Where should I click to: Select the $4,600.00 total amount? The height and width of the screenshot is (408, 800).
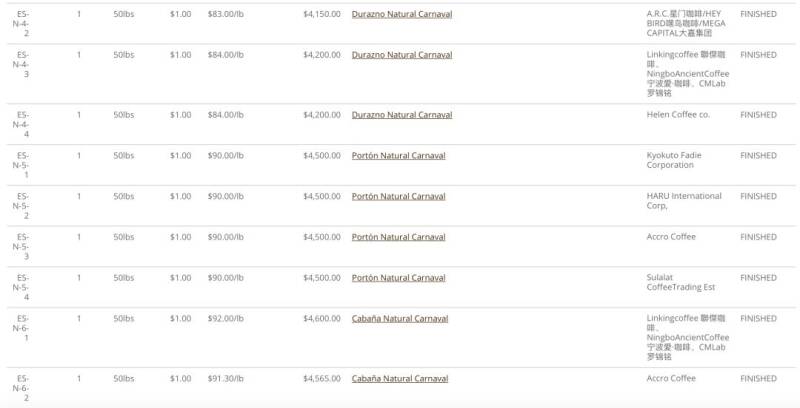pyautogui.click(x=321, y=319)
